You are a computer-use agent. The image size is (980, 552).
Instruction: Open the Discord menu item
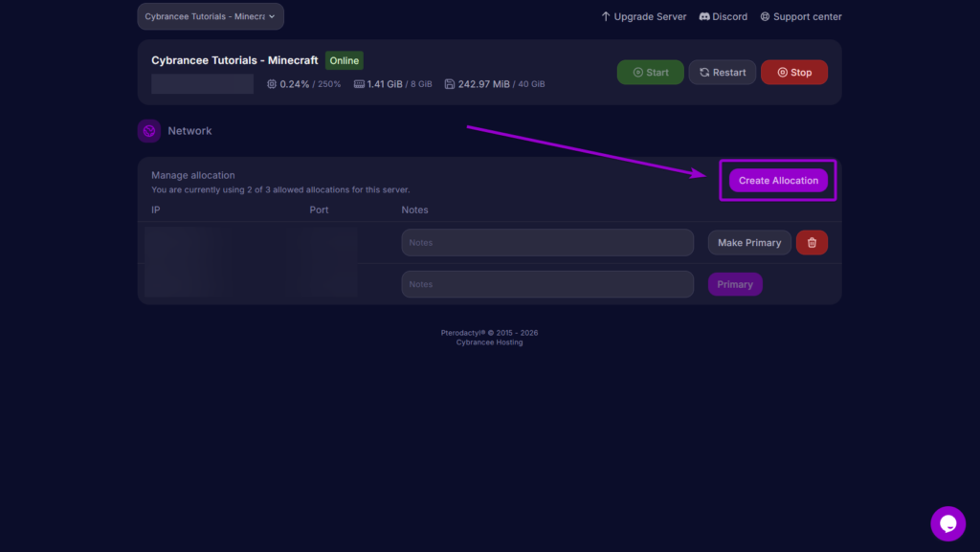723,16
